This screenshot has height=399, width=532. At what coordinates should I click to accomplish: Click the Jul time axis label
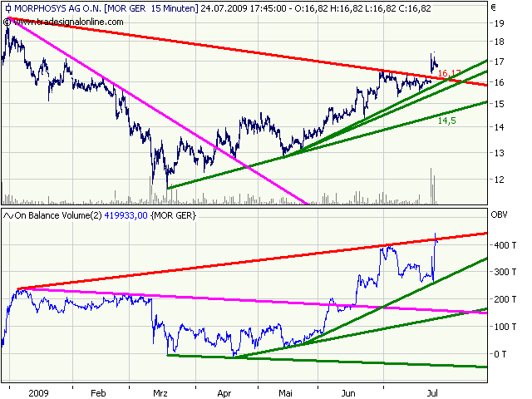432,393
